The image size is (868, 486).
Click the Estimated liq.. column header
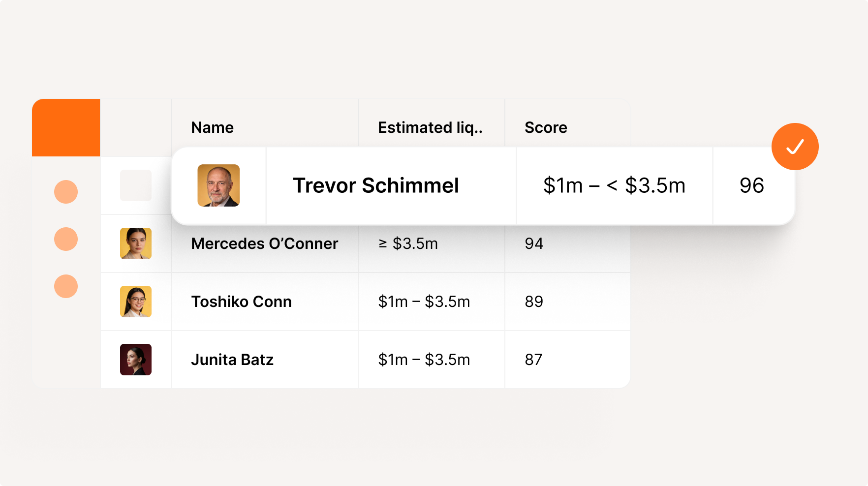(430, 127)
